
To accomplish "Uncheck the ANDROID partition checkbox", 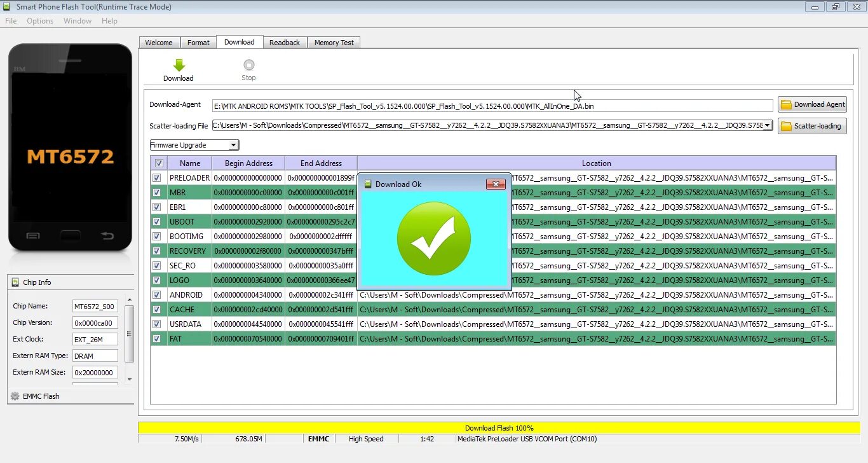I will point(157,295).
